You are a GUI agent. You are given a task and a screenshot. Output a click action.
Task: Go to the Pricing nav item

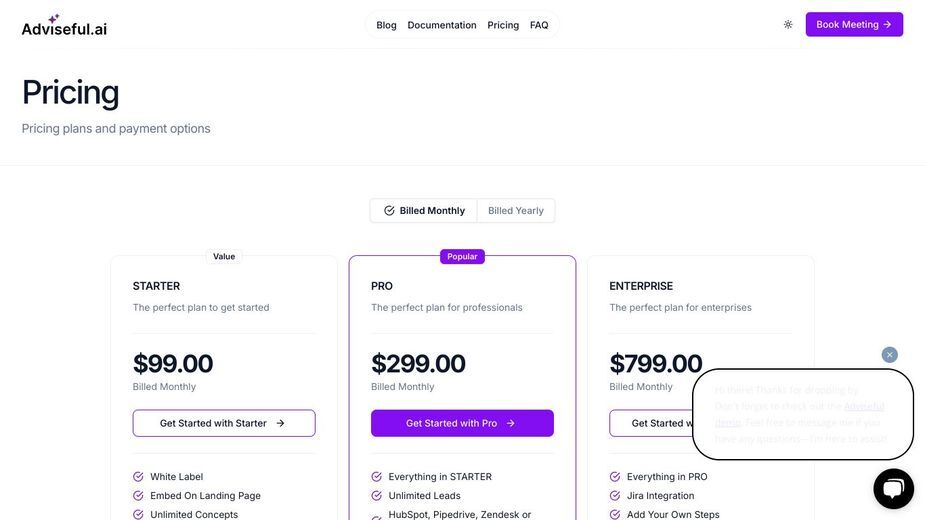pos(503,25)
